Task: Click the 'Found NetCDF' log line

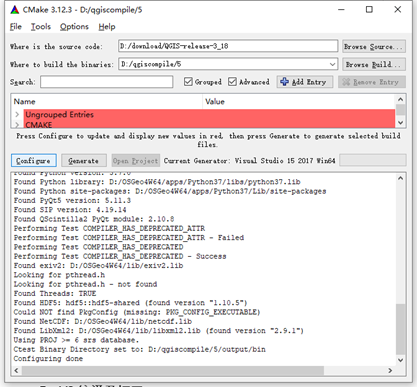Action: click(x=103, y=321)
